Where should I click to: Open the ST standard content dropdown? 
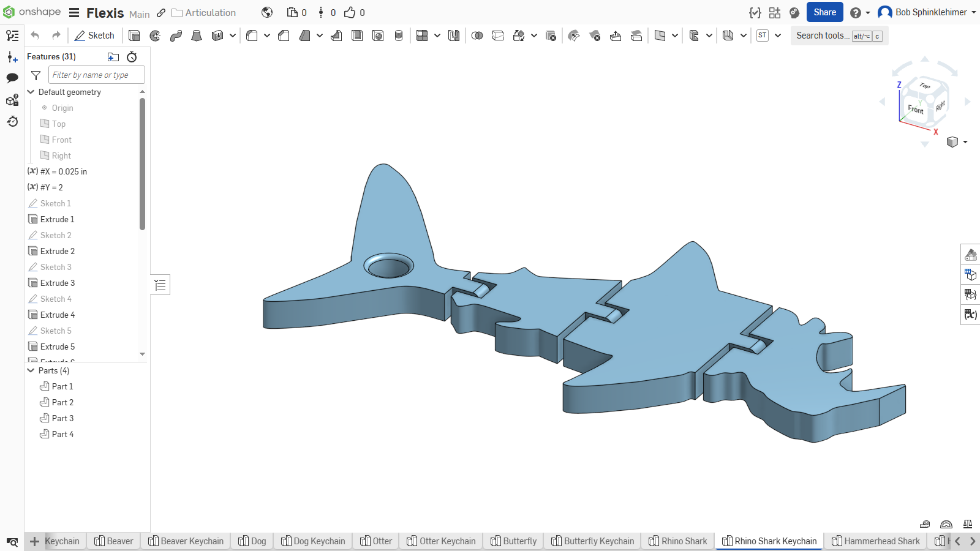point(778,36)
